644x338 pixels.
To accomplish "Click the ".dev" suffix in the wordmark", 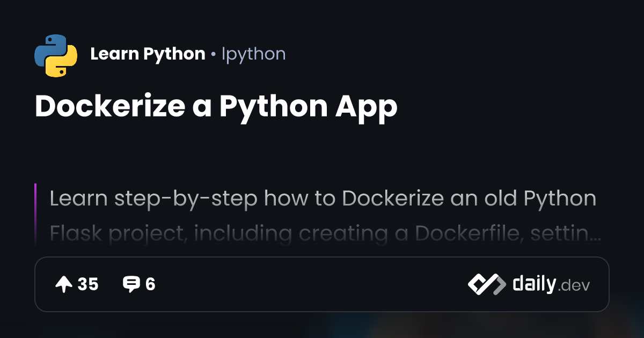I will 574,286.
